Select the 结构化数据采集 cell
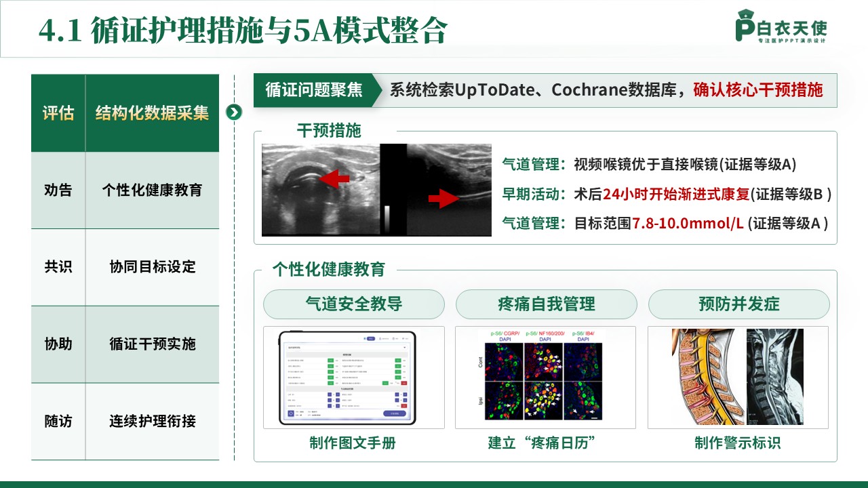The image size is (868, 488). 153,113
